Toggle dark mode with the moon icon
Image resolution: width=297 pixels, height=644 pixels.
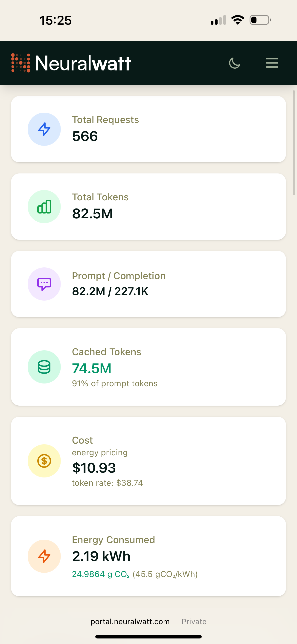235,63
